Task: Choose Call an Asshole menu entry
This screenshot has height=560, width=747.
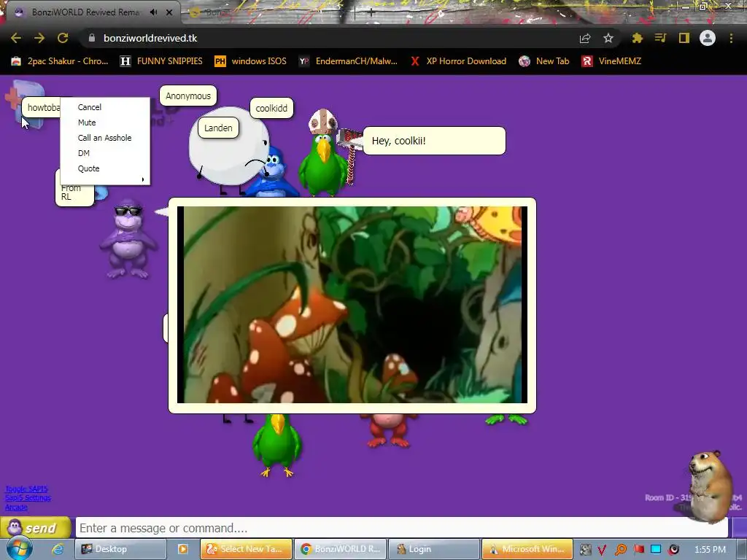Action: (105, 138)
